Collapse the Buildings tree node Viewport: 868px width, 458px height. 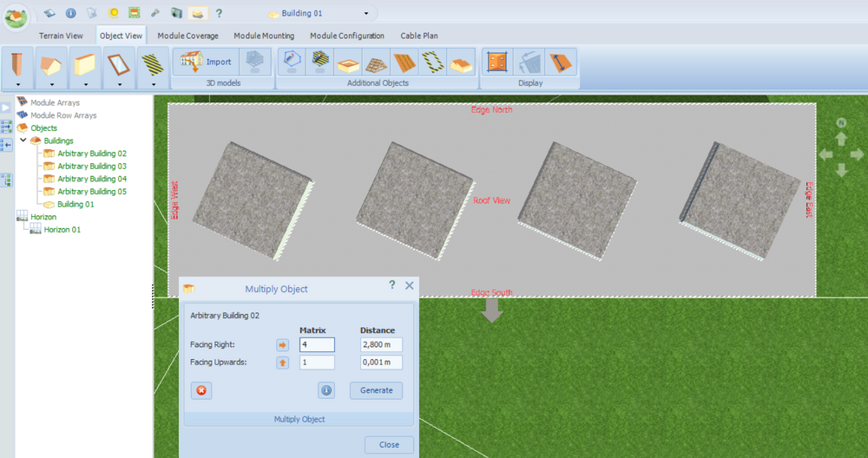(x=23, y=141)
